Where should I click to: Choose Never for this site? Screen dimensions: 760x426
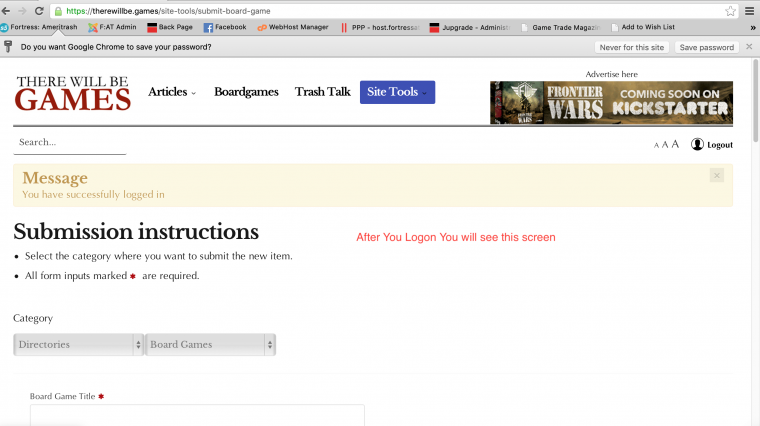point(632,47)
